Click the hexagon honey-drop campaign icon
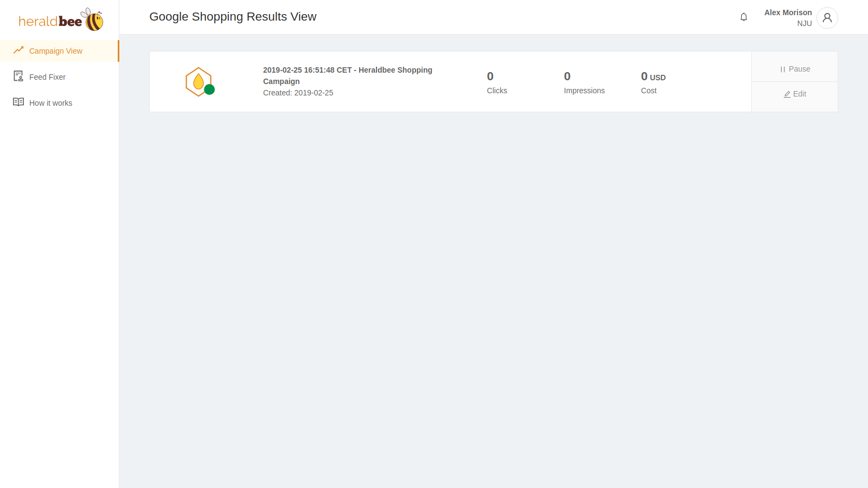The height and width of the screenshot is (488, 868). (x=199, y=81)
